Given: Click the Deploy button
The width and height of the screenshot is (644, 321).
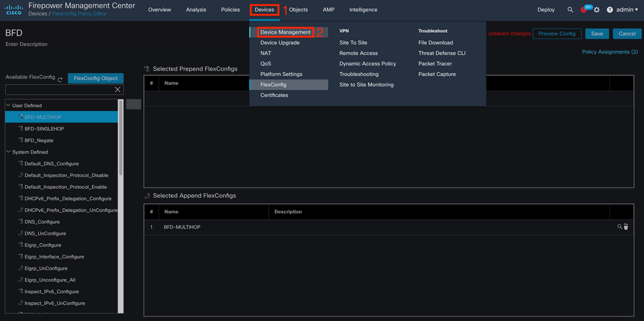Looking at the screenshot, I should [x=546, y=10].
